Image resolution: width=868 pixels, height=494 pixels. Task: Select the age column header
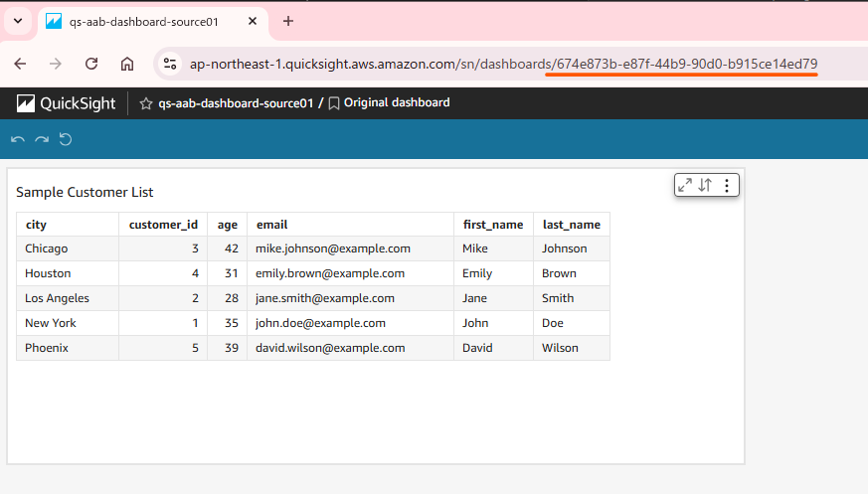(227, 224)
